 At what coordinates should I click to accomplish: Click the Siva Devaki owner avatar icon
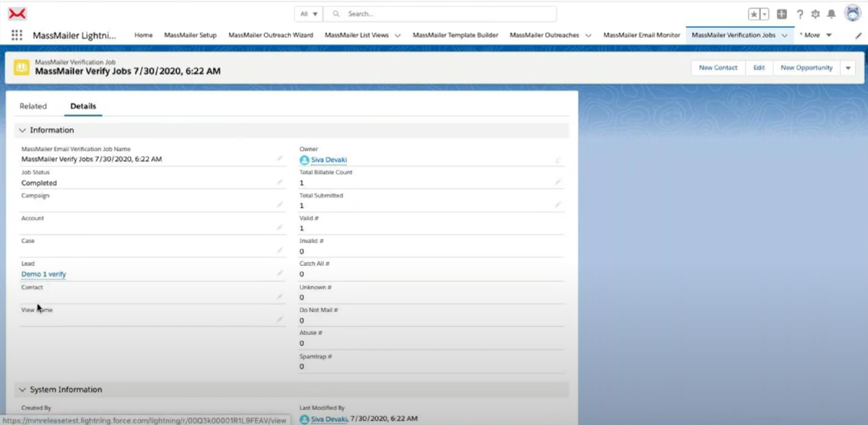304,160
